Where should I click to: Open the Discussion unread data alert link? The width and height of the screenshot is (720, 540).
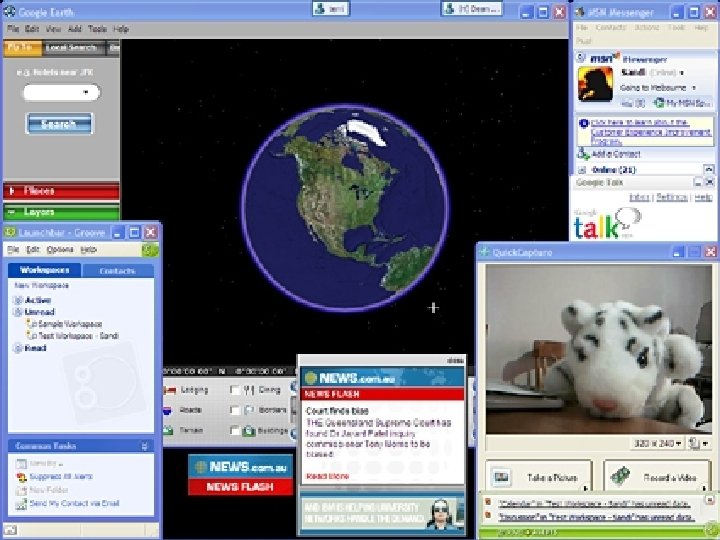tap(596, 517)
